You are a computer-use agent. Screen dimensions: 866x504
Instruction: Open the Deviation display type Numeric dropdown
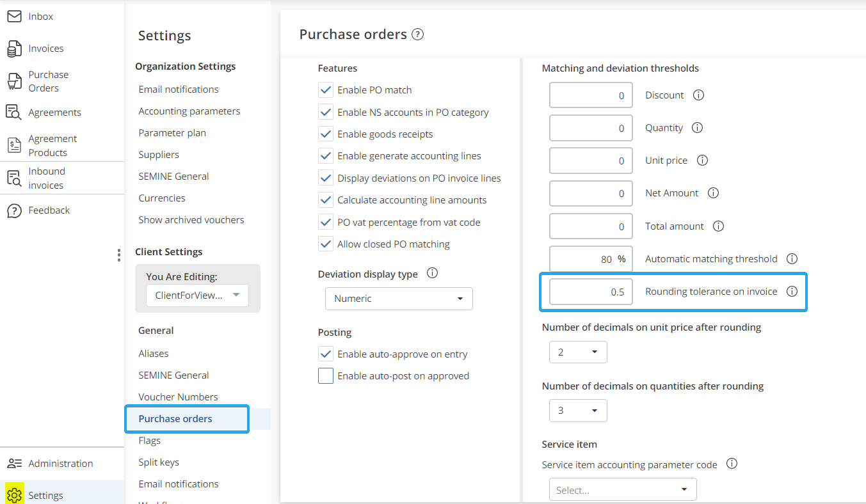coord(398,299)
